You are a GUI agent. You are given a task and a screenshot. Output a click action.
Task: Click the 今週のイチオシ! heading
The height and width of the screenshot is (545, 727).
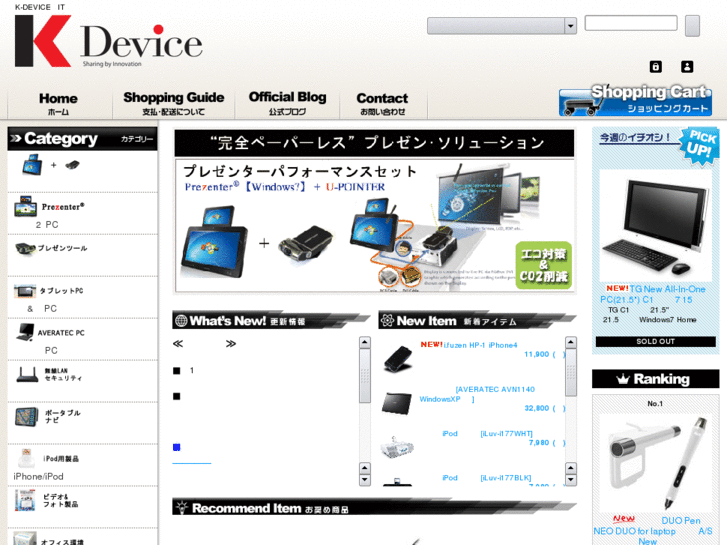tap(636, 137)
